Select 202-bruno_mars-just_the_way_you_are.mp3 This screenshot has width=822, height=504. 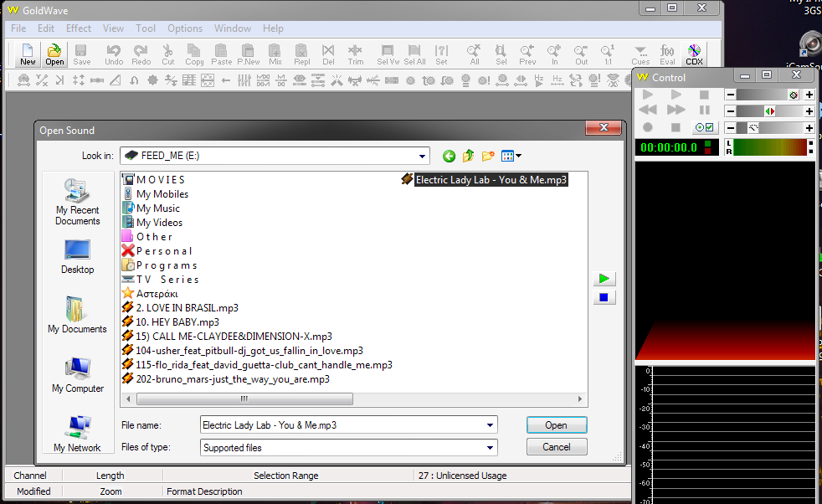pyautogui.click(x=226, y=379)
